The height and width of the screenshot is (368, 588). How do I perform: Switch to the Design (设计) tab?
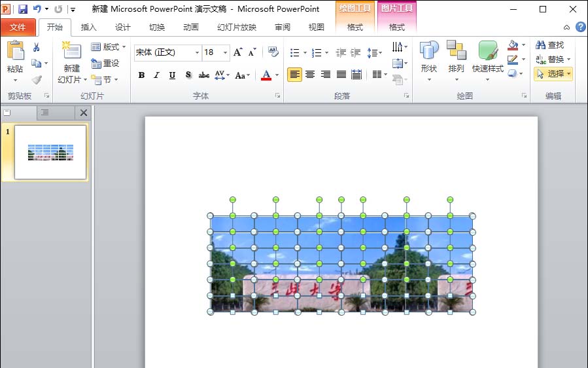tap(122, 27)
